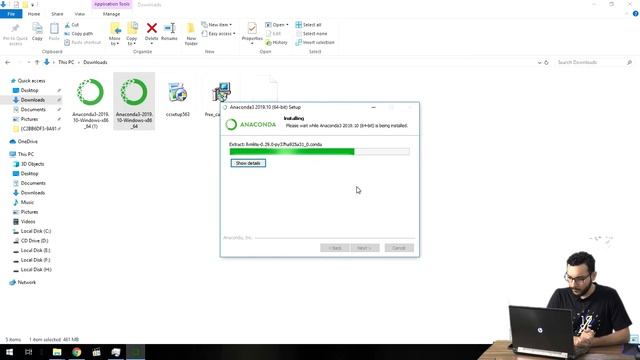Open Local Disk (C:)
640x360 pixels.
click(x=36, y=231)
